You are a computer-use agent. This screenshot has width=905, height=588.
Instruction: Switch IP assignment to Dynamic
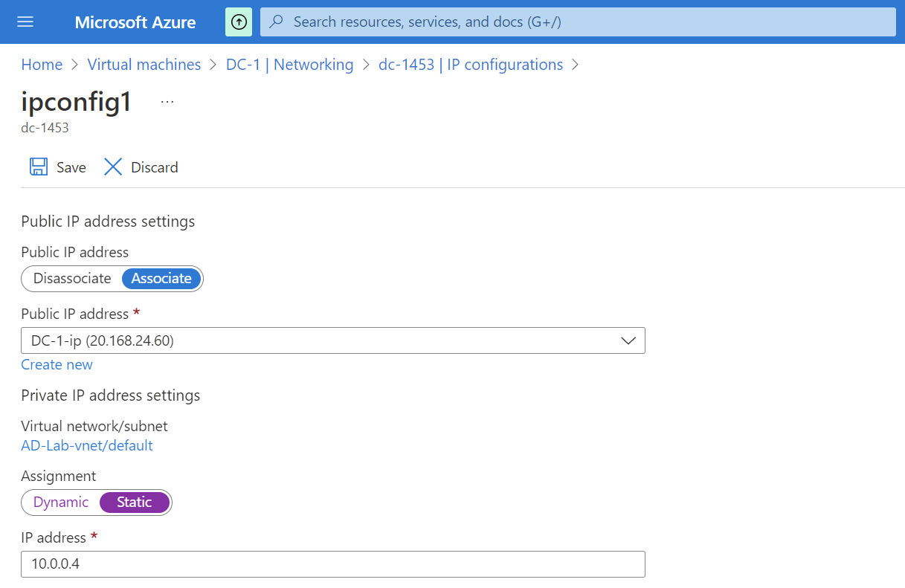click(62, 502)
